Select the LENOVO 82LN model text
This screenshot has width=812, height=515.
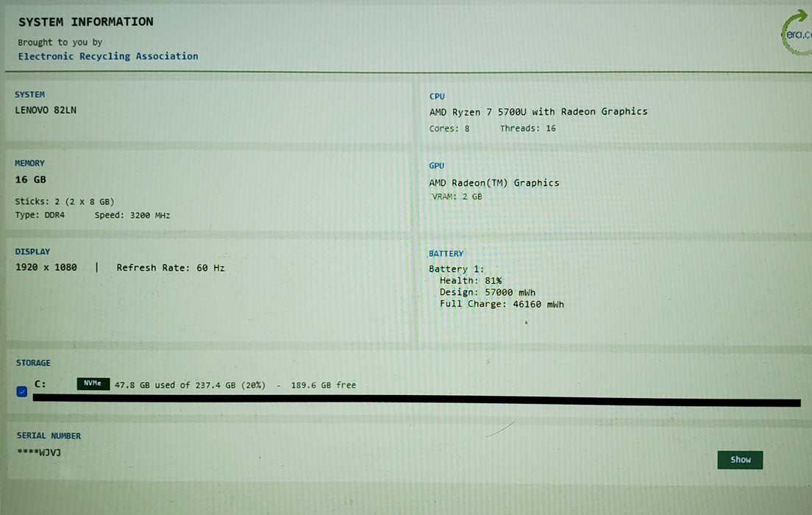point(46,110)
